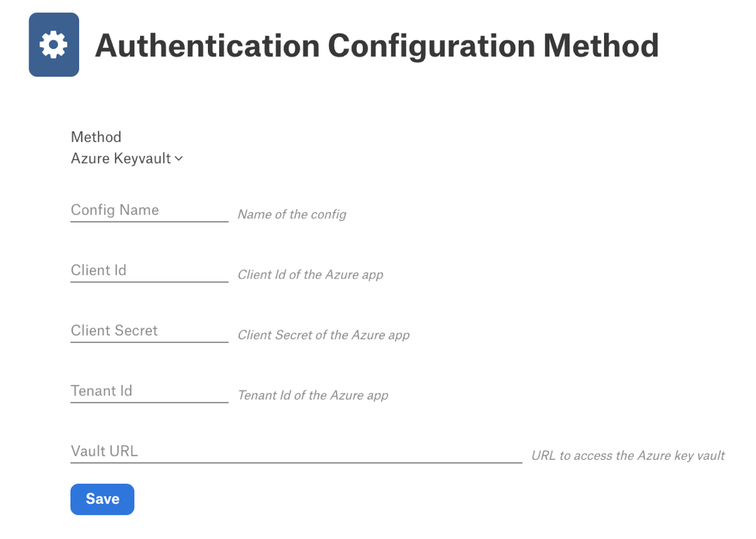Click the underline beneath Vault URL field

pyautogui.click(x=296, y=463)
